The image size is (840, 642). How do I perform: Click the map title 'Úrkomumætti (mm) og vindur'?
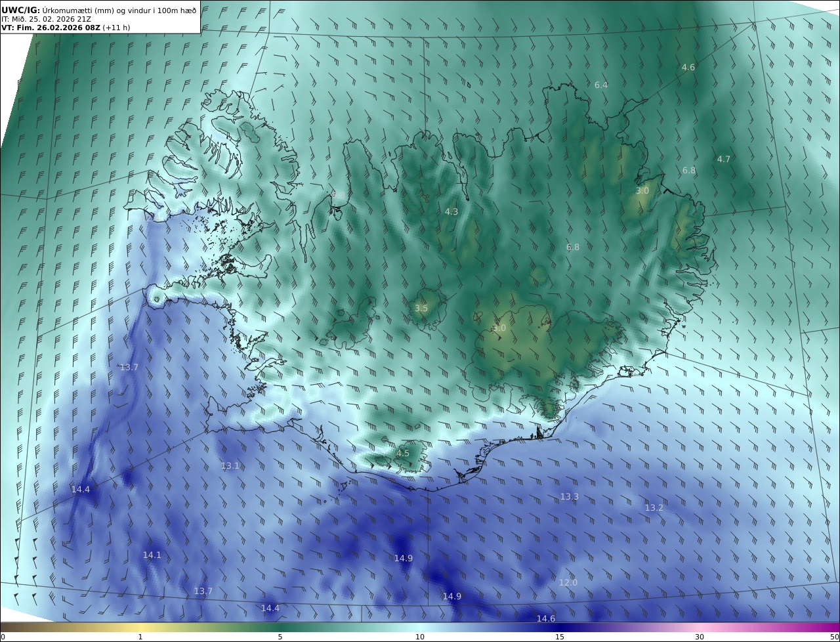[x=98, y=10]
